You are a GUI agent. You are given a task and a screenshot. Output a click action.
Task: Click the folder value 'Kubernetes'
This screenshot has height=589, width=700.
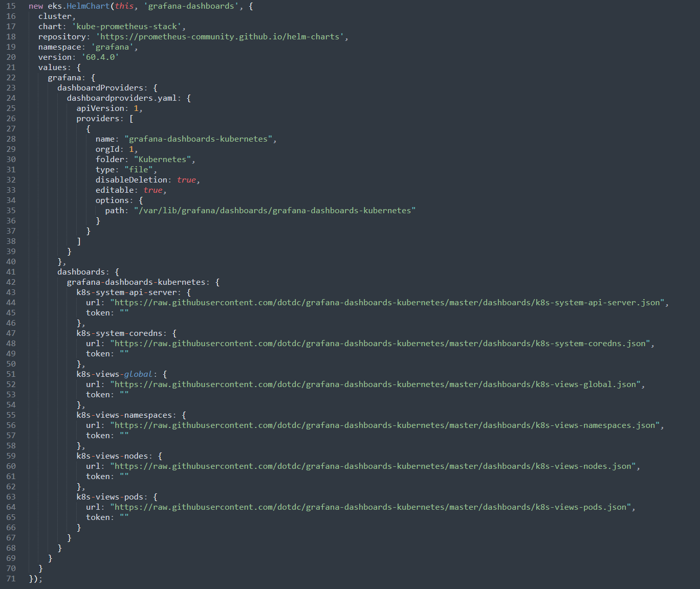pyautogui.click(x=162, y=159)
